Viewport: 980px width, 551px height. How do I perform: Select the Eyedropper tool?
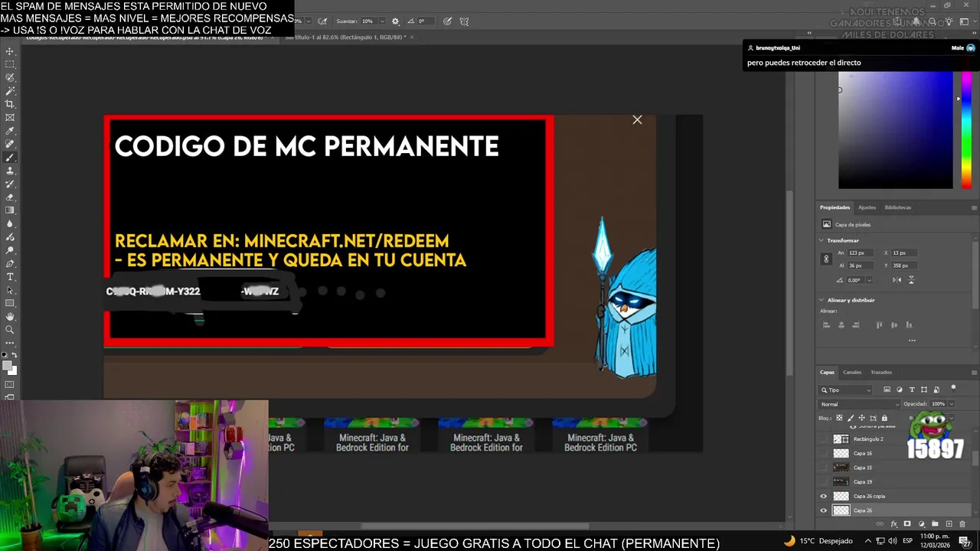click(9, 131)
